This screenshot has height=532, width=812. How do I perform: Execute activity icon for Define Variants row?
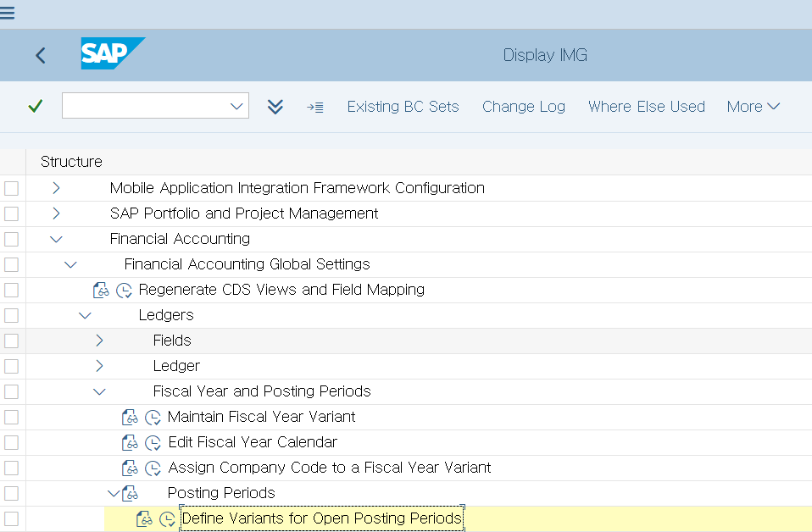[167, 518]
